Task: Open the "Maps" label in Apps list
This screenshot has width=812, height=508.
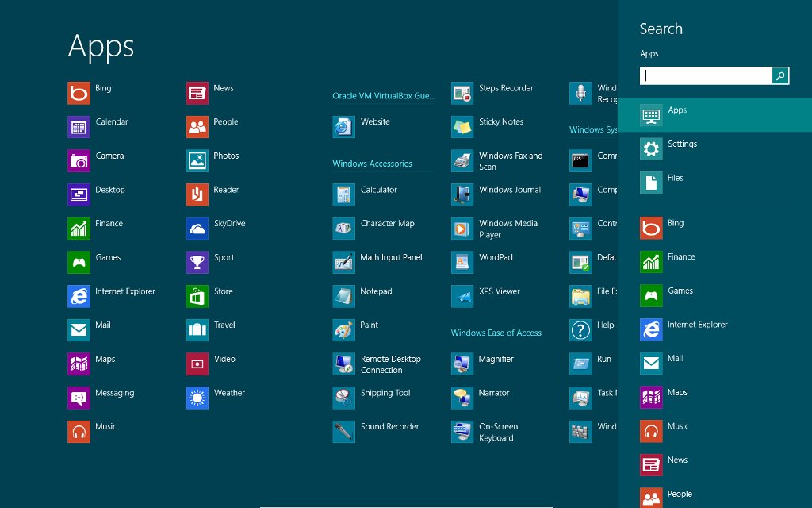Action: click(x=105, y=360)
